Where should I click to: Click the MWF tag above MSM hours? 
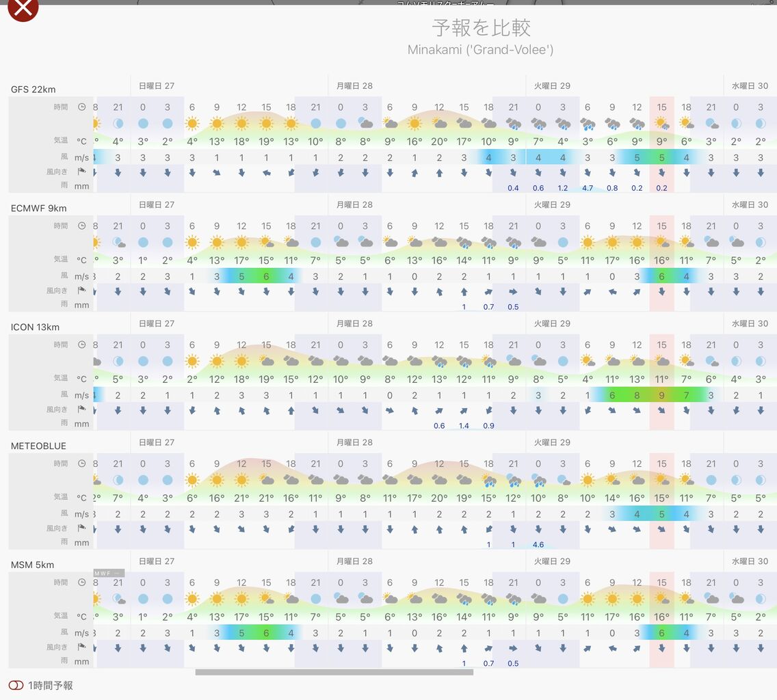click(109, 573)
